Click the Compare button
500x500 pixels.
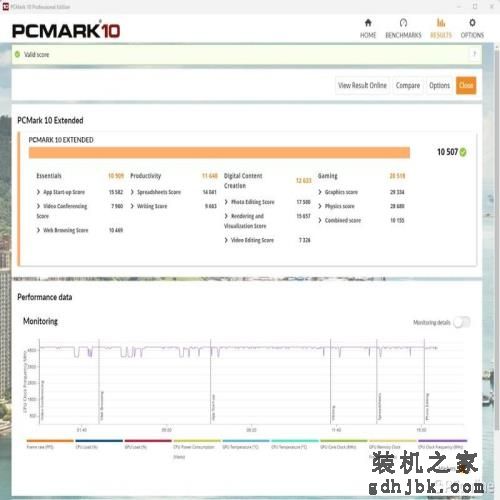click(x=408, y=85)
